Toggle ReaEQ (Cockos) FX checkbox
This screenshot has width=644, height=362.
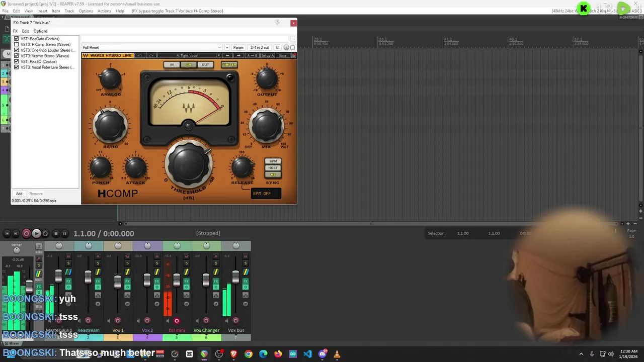pyautogui.click(x=17, y=61)
